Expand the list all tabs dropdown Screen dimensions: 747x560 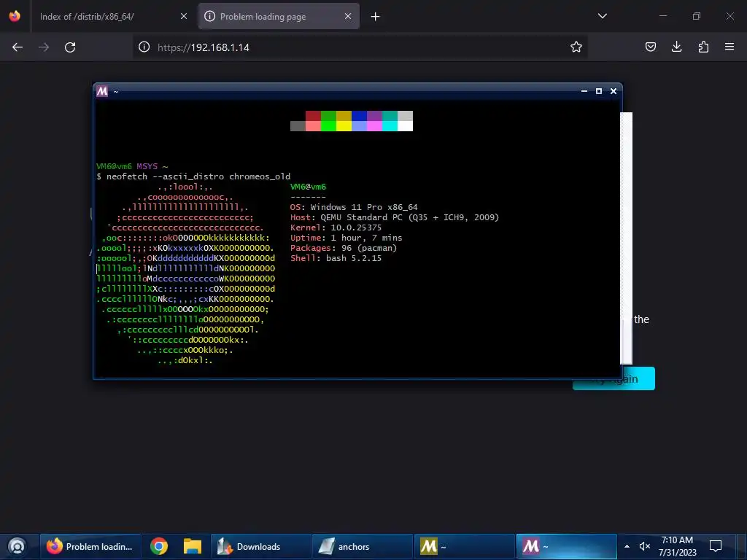tap(603, 16)
